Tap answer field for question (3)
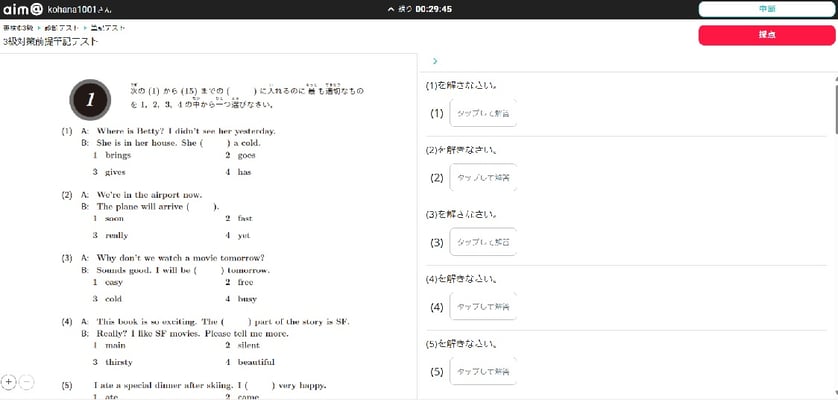The width and height of the screenshot is (838, 400). coord(483,242)
